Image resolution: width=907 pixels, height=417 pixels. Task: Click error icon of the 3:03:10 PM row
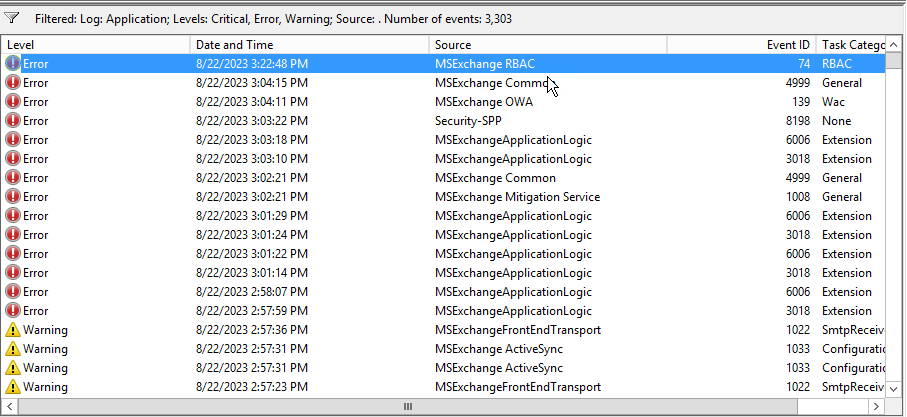12,159
